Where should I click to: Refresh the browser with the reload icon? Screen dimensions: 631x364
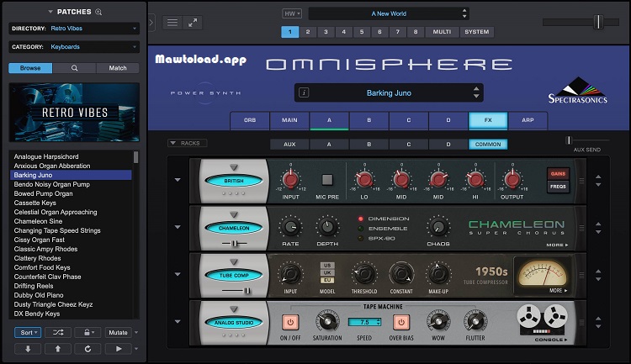pyautogui.click(x=87, y=349)
